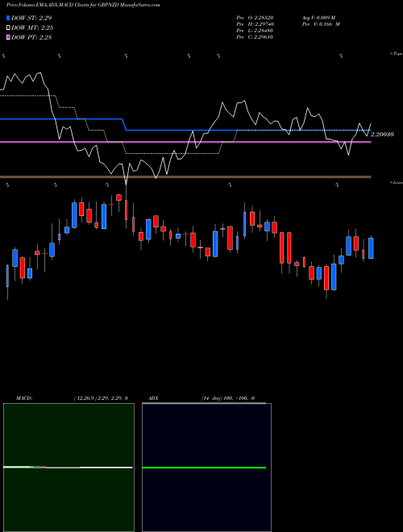403x532 pixels.
Task: Select the 'DOW MT: 2.25' label
Action: coord(32,28)
